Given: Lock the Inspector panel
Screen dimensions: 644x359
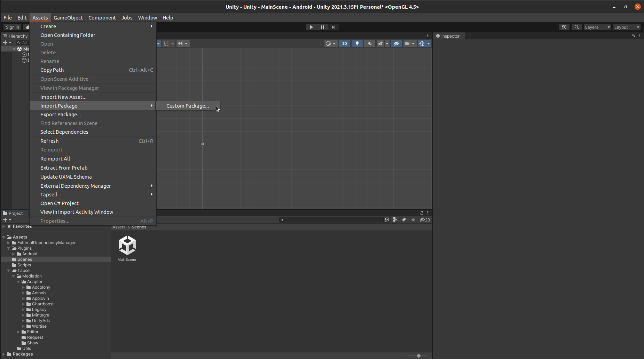Looking at the screenshot, I should (633, 36).
